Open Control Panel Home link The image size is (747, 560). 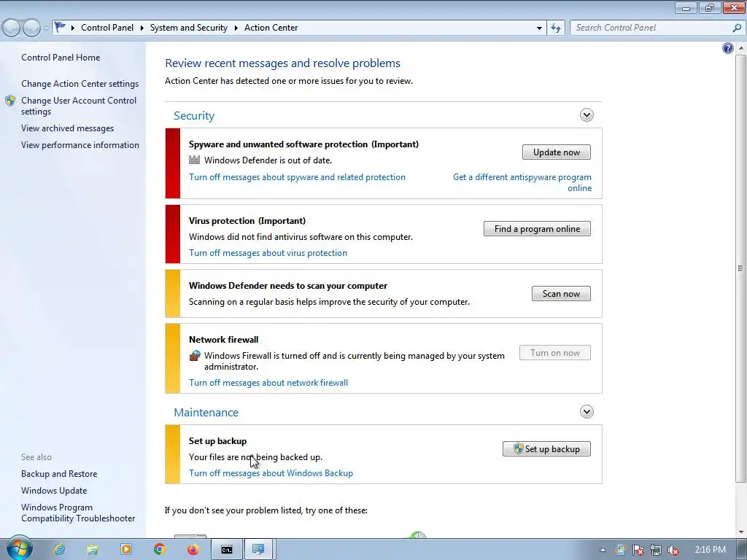click(61, 57)
